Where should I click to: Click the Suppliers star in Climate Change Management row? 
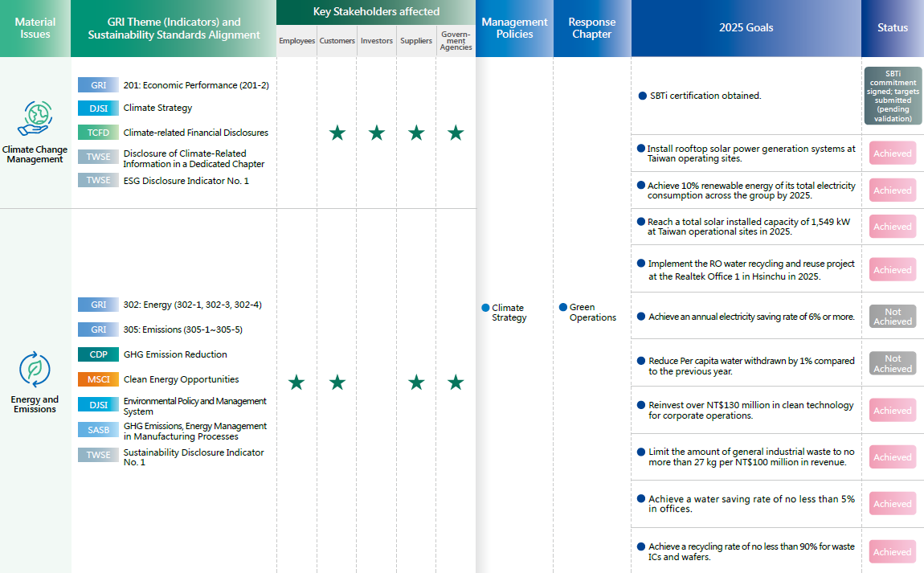(416, 133)
